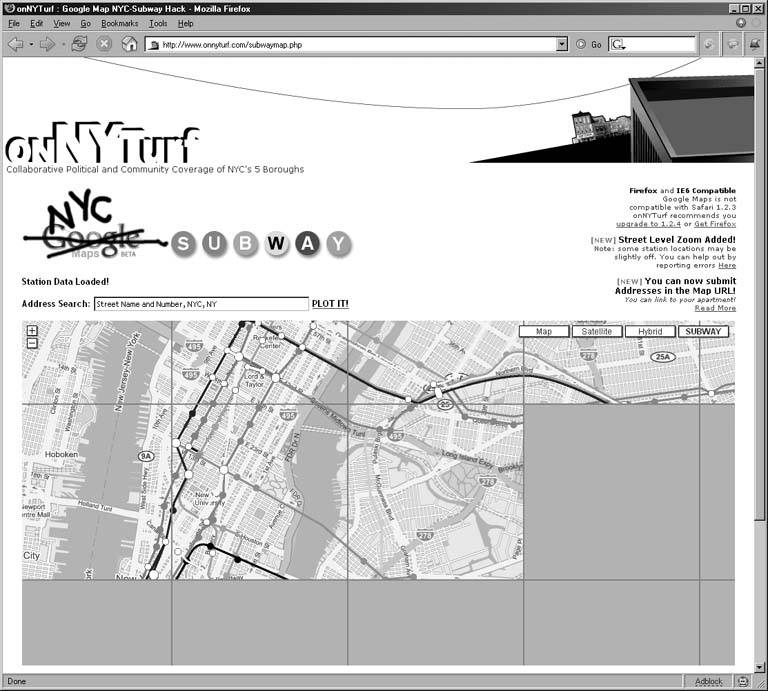
Task: Go to the Home page icon
Action: tap(129, 44)
